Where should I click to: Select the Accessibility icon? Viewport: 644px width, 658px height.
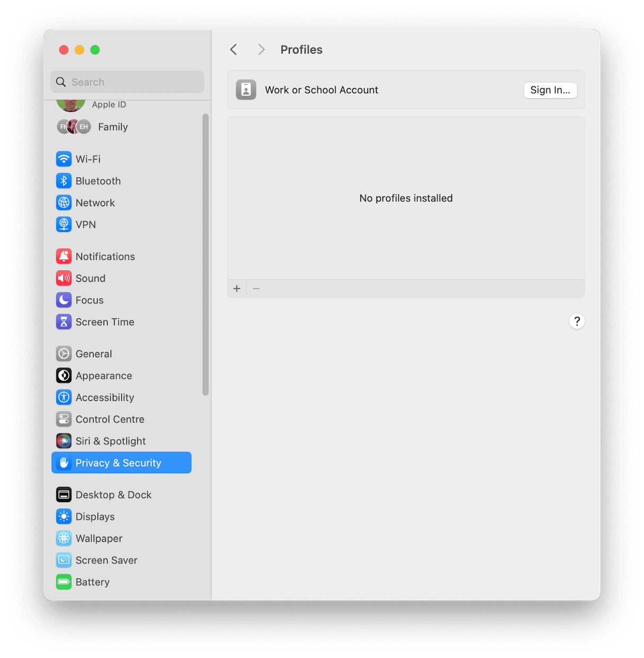(x=64, y=397)
